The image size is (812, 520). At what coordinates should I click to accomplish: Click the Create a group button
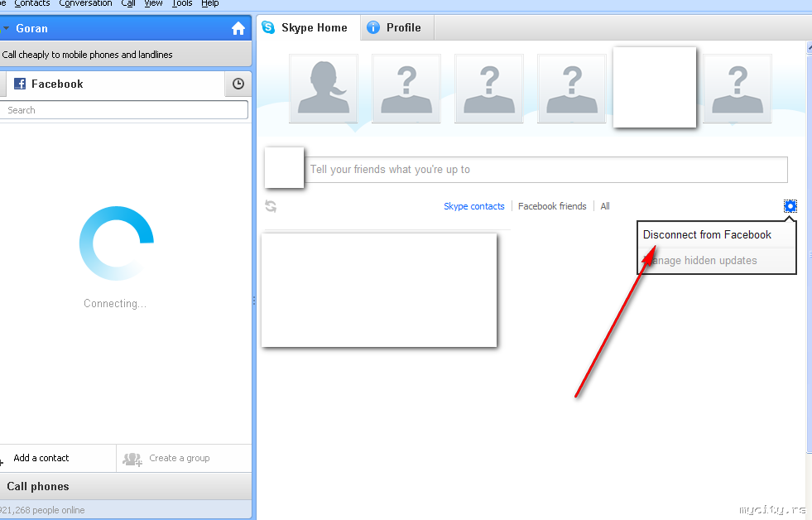click(x=184, y=458)
